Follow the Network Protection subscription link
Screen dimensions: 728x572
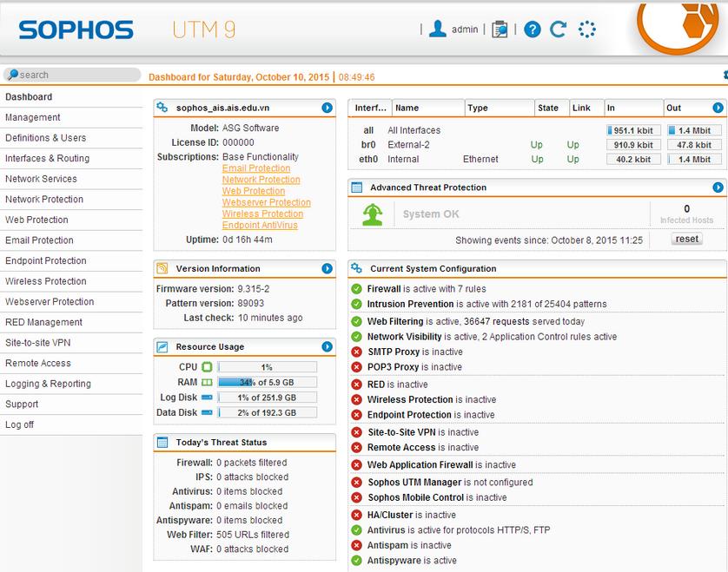tap(261, 180)
